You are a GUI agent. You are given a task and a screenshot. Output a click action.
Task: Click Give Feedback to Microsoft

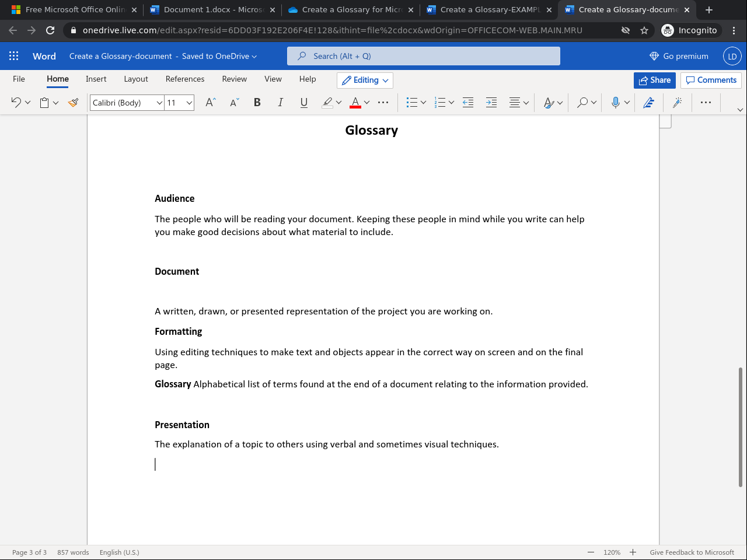coord(692,552)
